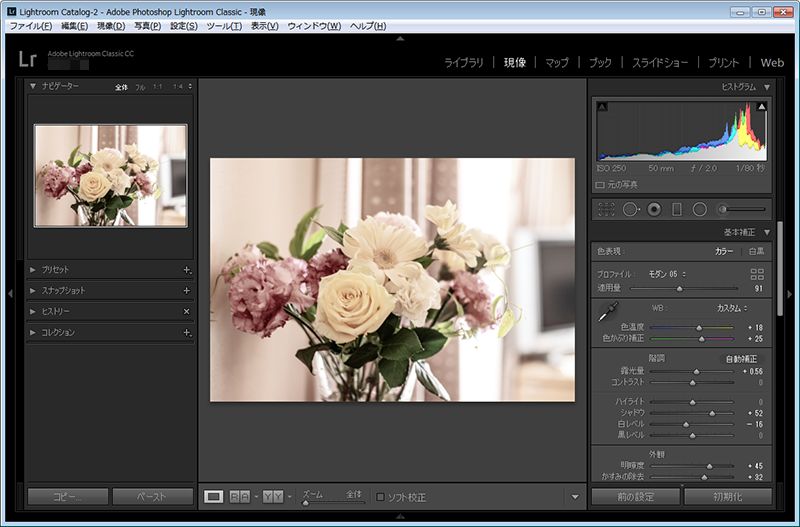Adjust the 露光量 exposure slider

[697, 371]
